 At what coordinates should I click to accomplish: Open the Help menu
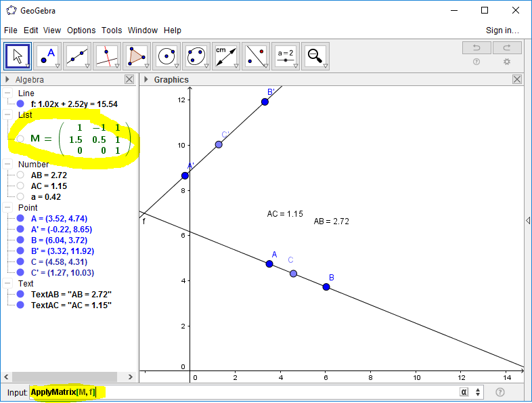point(173,30)
